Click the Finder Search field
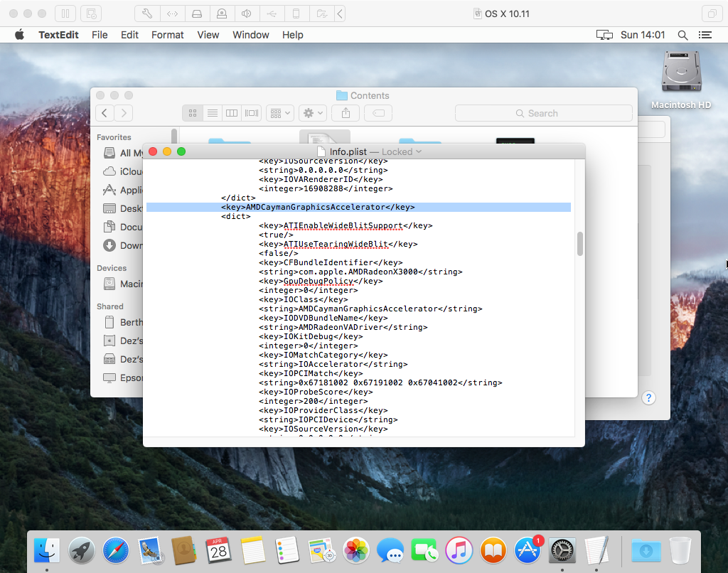 (x=544, y=113)
